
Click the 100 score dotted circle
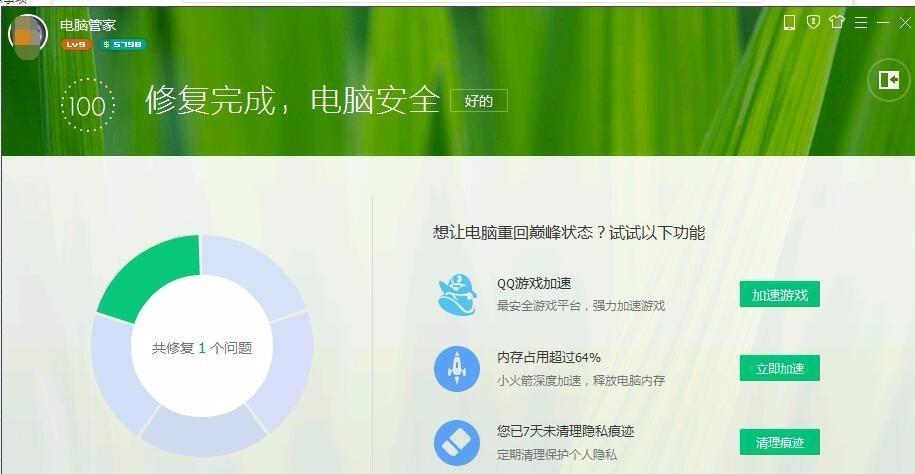[88, 106]
